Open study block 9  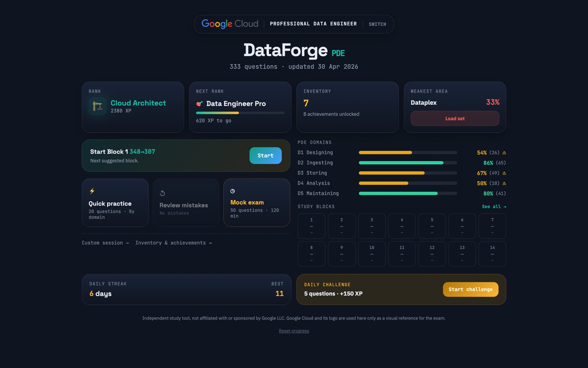coord(342,254)
